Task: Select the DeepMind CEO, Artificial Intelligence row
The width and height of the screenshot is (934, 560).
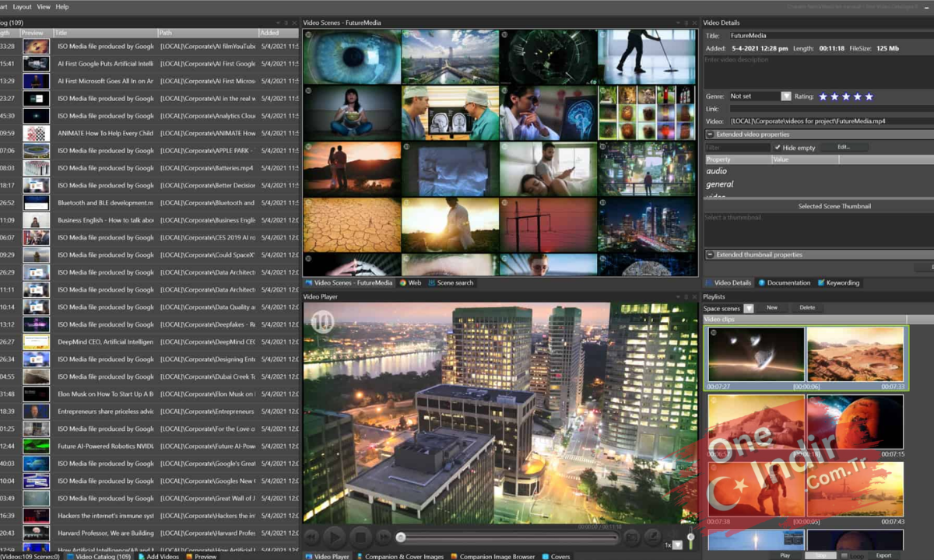Action: point(149,341)
